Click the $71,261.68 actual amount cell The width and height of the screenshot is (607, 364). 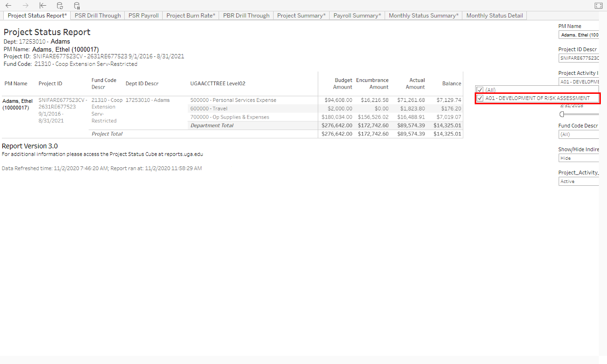pyautogui.click(x=411, y=100)
